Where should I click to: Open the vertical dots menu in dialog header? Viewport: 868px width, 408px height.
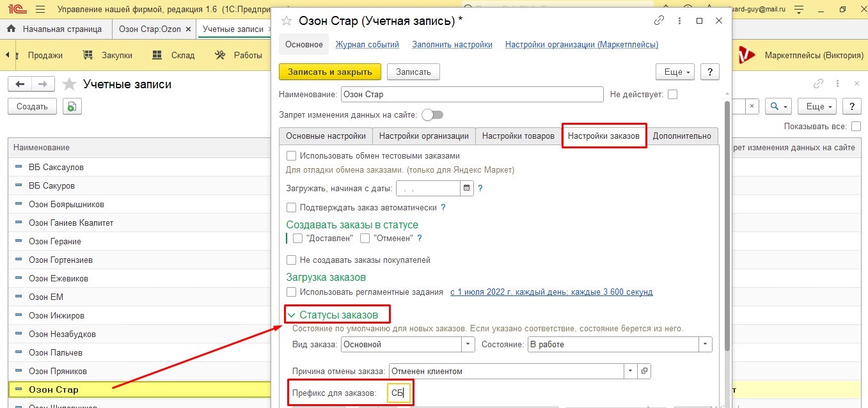(x=679, y=20)
